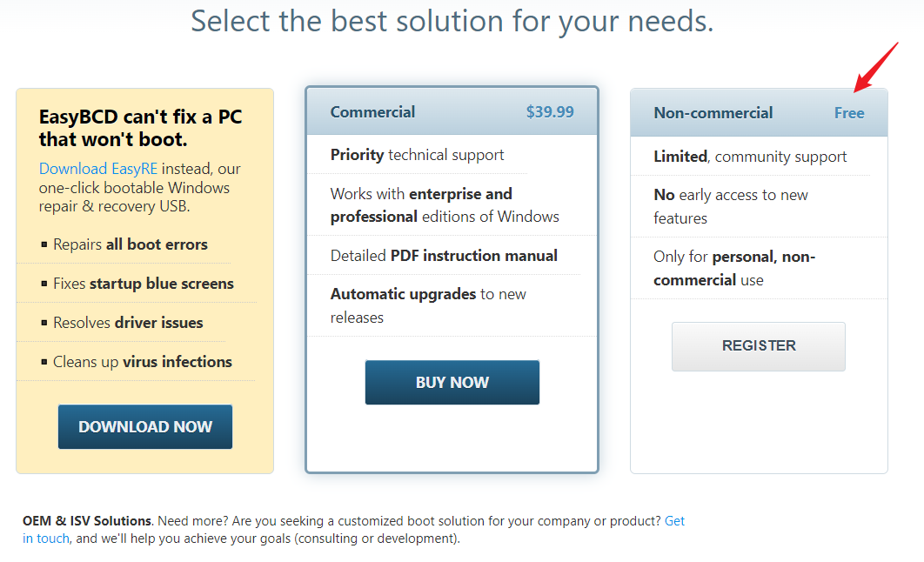Click the Detailed PDF instruction manual row
This screenshot has width=924, height=562.
(444, 256)
